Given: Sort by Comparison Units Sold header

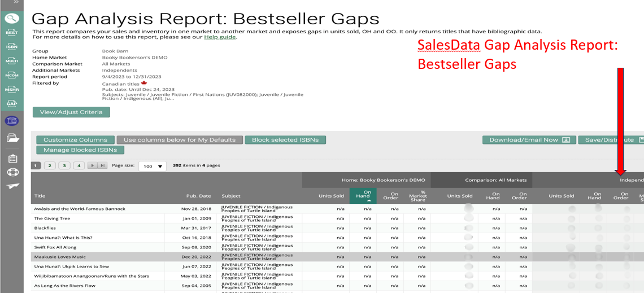Looking at the screenshot, I should click(x=460, y=196).
